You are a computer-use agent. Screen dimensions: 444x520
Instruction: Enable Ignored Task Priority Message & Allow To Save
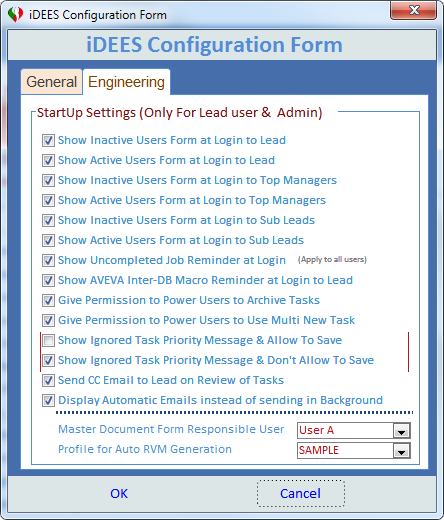[x=48, y=340]
